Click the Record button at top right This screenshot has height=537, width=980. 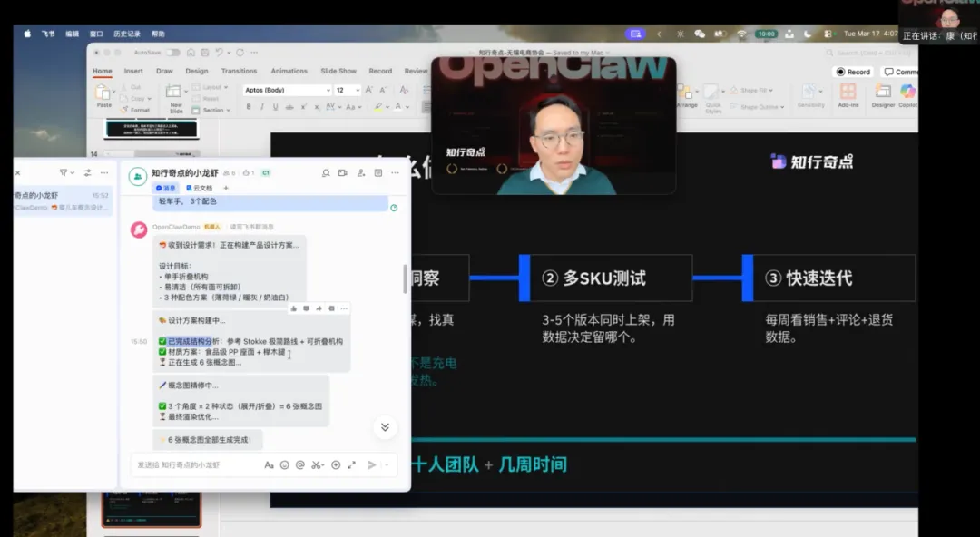tap(854, 72)
